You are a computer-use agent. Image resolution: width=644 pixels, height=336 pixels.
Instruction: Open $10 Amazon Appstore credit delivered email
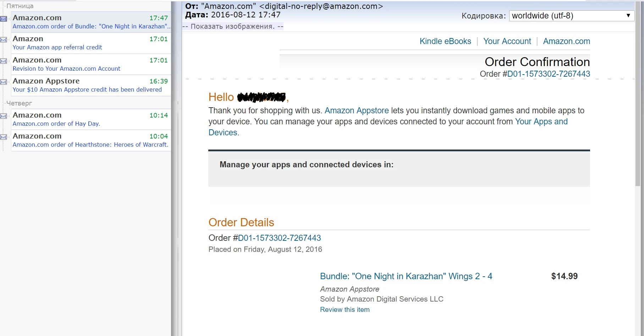click(91, 85)
